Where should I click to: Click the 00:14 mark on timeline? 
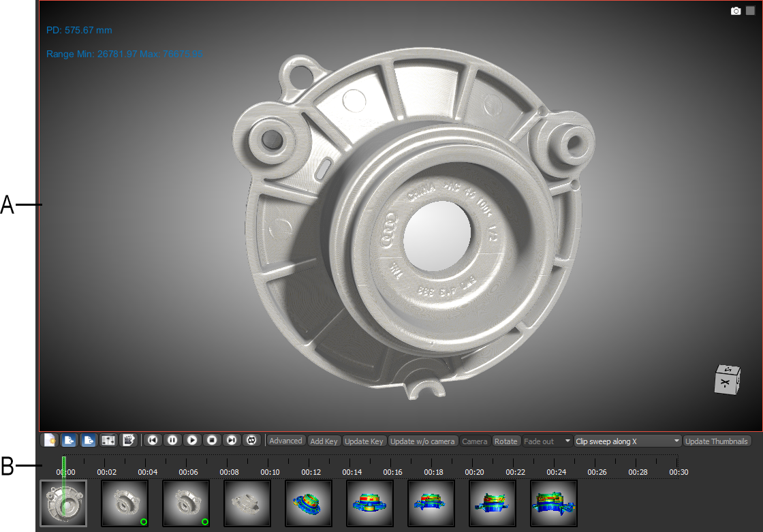tap(352, 471)
